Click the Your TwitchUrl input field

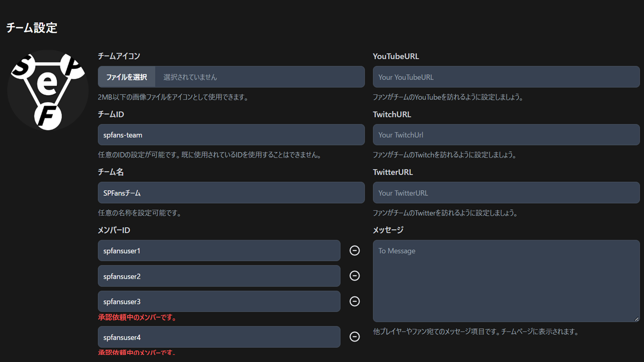point(506,135)
